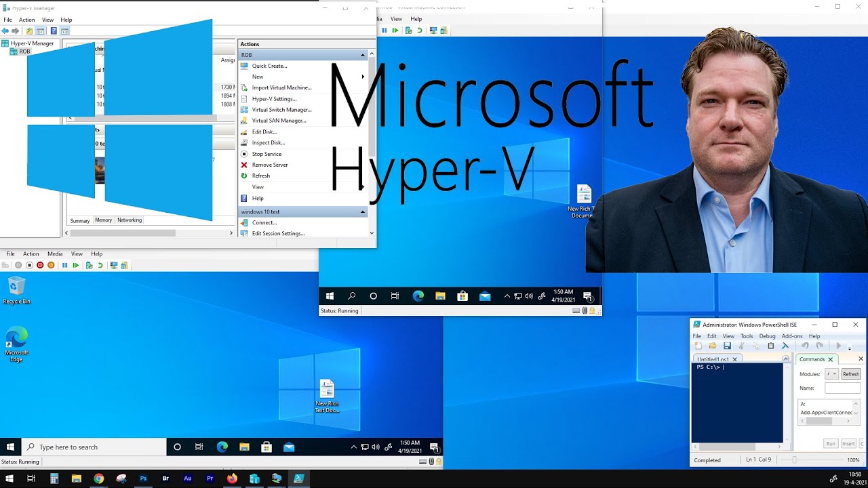Screen dimensions: 868x488
Task: Expand hidden tray icons next to 'Type here to search' taskbar
Action: (x=353, y=447)
